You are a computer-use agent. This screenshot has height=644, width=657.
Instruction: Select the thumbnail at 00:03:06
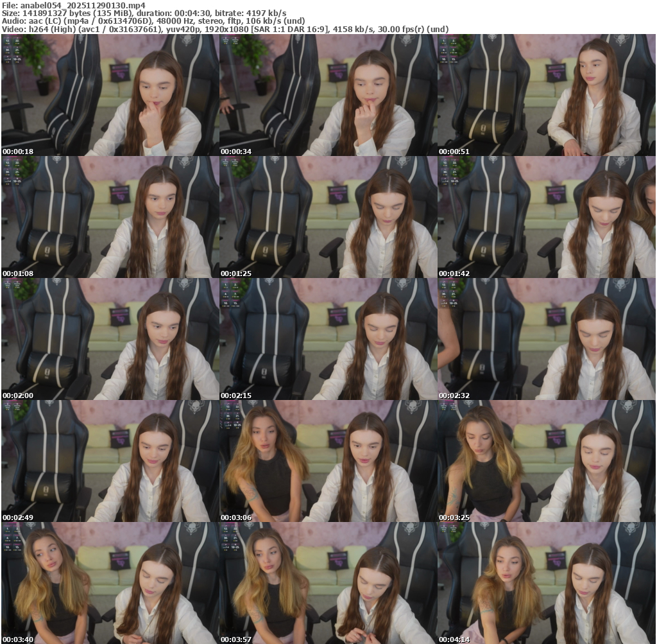(328, 461)
